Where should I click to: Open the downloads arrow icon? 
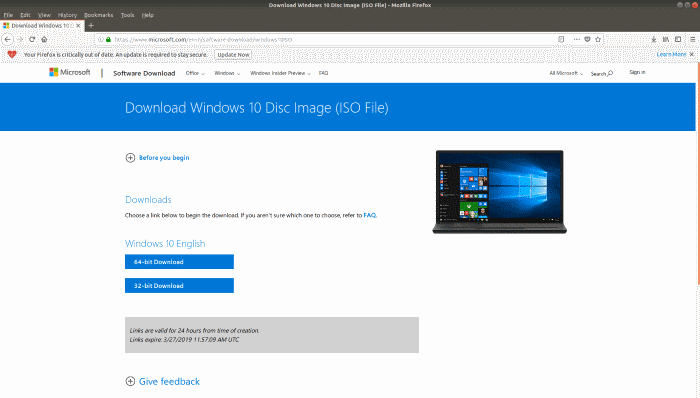coord(654,39)
